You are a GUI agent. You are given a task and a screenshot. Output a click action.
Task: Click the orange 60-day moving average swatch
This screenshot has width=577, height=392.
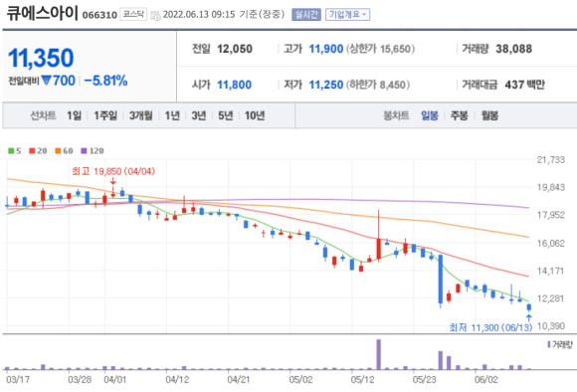pyautogui.click(x=58, y=151)
